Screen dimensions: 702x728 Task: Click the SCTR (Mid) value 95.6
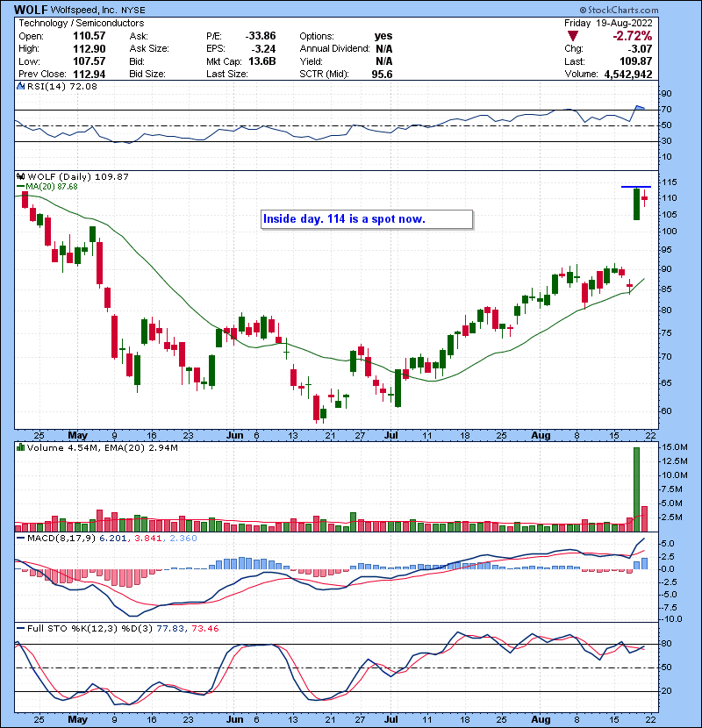point(382,74)
